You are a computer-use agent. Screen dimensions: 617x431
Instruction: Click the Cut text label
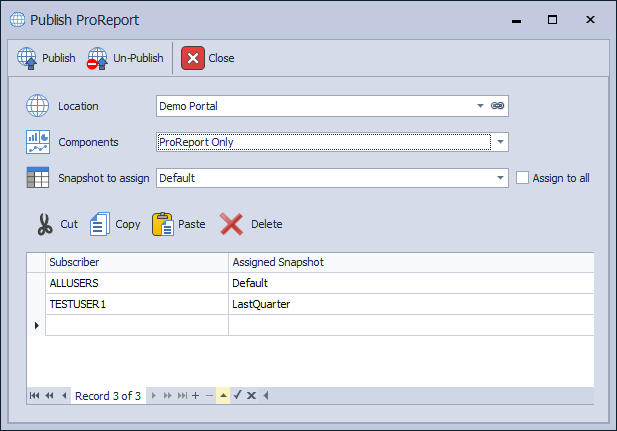[69, 224]
